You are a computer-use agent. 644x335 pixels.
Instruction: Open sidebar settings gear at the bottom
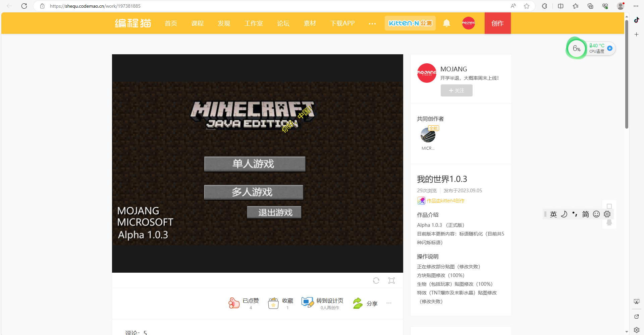[636, 330]
